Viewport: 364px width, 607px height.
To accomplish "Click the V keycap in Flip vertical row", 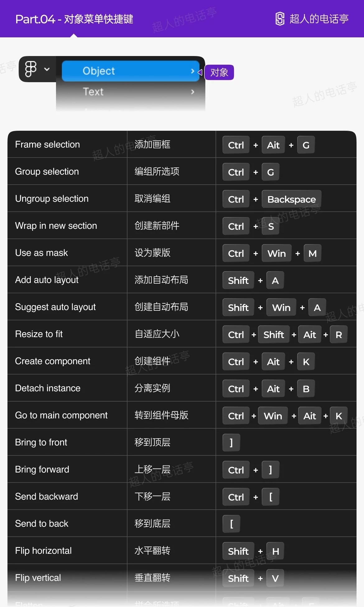I will tap(275, 578).
